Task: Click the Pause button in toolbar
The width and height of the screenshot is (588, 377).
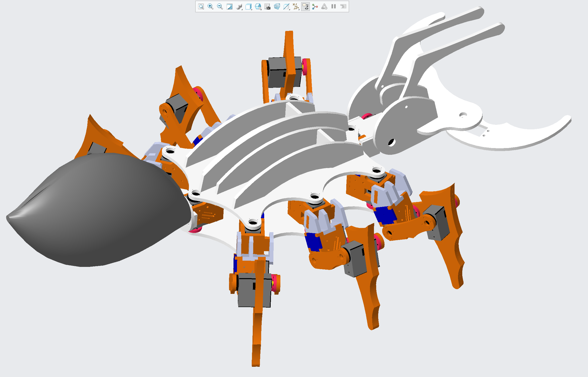Action: click(334, 6)
